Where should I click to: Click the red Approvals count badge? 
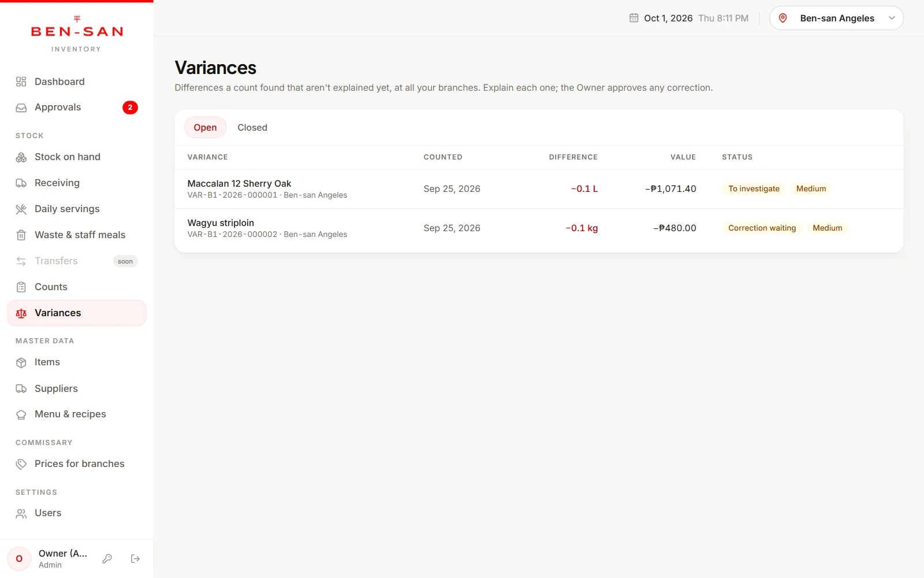[130, 108]
